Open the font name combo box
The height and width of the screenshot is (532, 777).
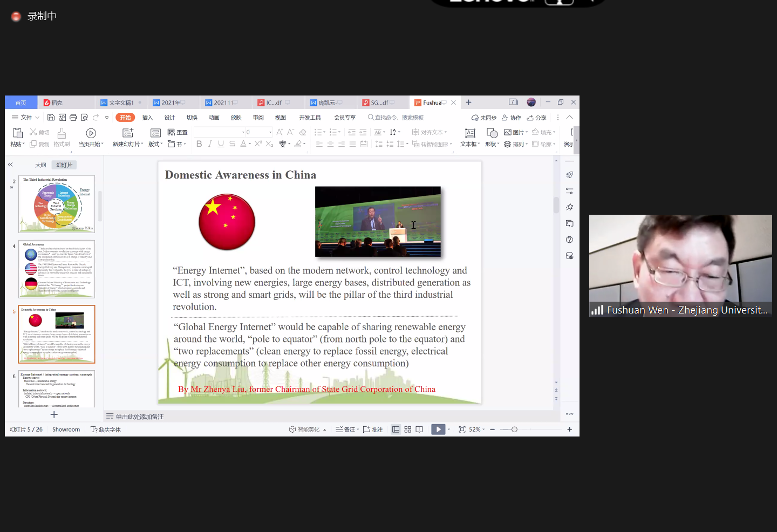tap(220, 132)
